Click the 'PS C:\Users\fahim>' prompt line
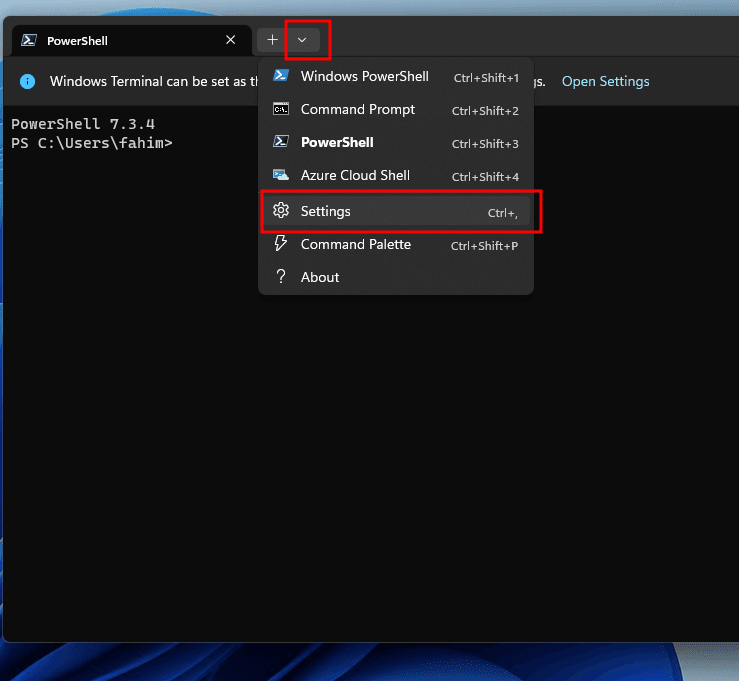This screenshot has width=739, height=681. 92,143
